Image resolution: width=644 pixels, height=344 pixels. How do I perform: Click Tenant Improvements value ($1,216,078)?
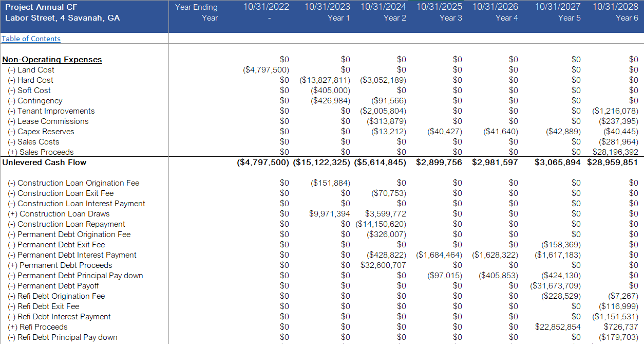(x=615, y=111)
